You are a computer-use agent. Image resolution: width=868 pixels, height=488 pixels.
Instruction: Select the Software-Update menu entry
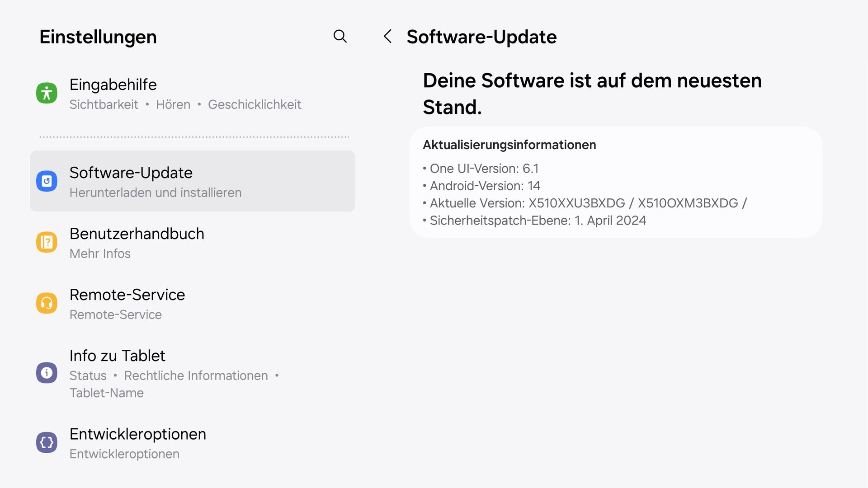click(131, 173)
